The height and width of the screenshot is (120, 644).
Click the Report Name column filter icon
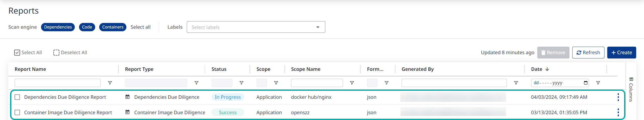[110, 83]
